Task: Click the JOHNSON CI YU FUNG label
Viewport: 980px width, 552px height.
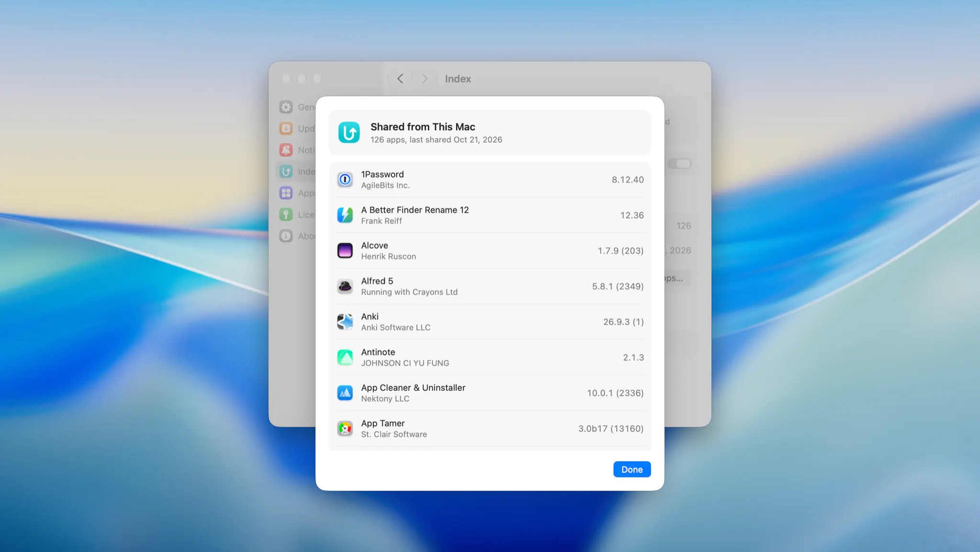Action: tap(405, 363)
